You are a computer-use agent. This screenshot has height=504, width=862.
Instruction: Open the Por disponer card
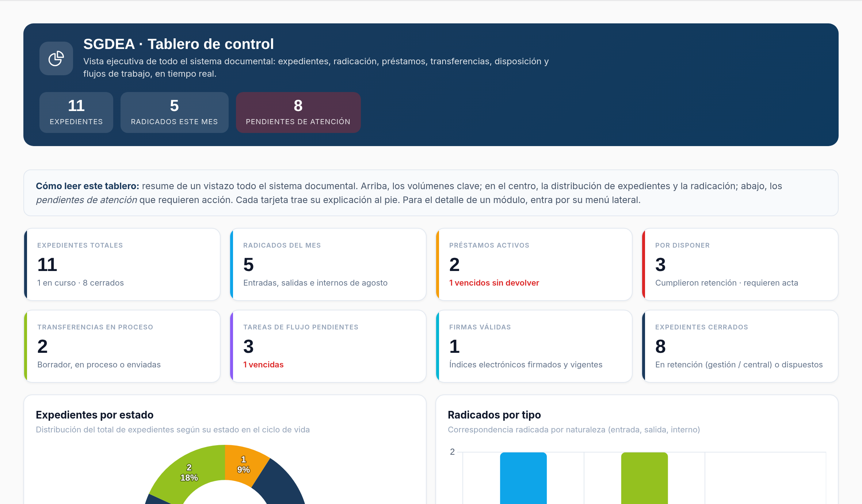(x=740, y=264)
